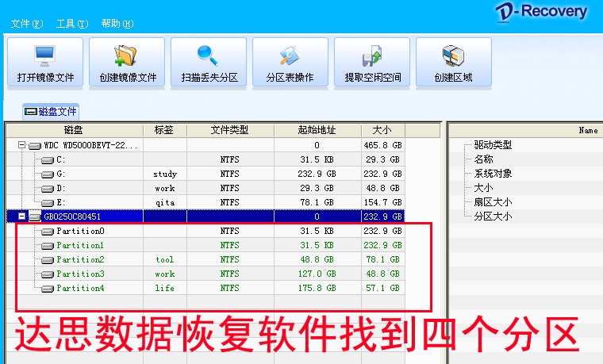Select the GB0250C80451 disk row
603x364 pixels.
205,216
